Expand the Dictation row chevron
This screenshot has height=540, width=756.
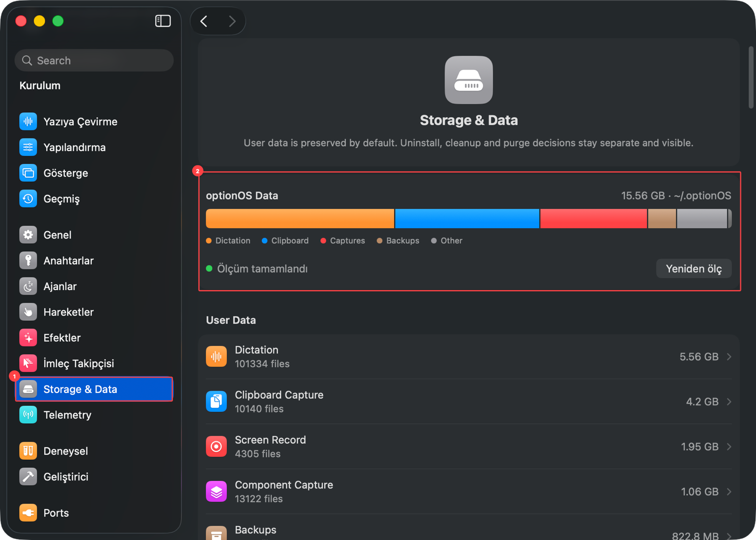[729, 357]
